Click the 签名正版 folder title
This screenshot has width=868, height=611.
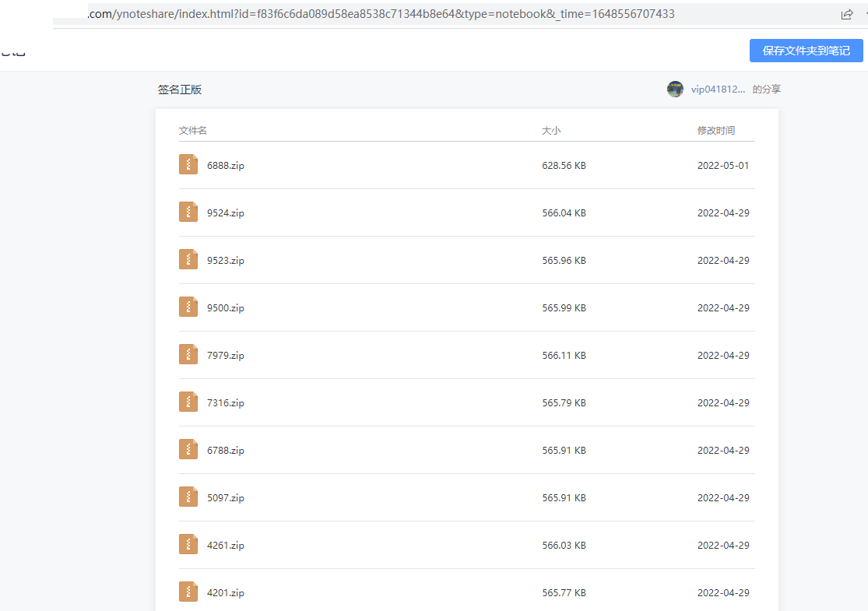pyautogui.click(x=179, y=90)
